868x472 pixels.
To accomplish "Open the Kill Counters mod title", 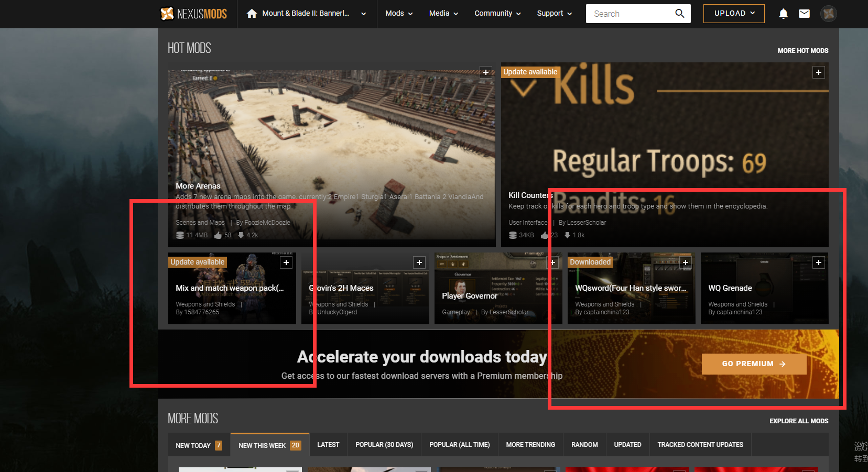I will pos(530,195).
